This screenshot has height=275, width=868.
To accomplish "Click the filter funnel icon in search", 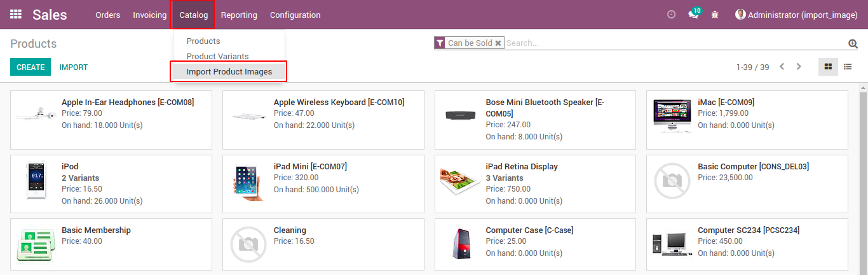I will (x=439, y=43).
